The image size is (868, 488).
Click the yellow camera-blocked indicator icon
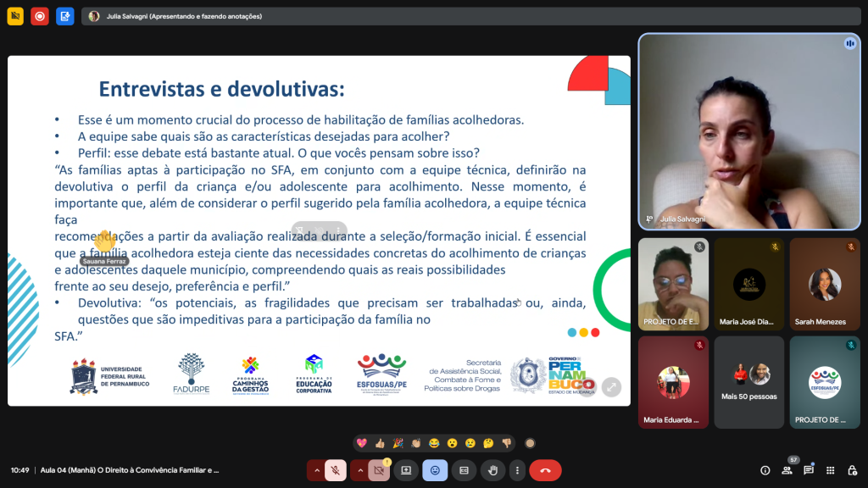point(15,16)
